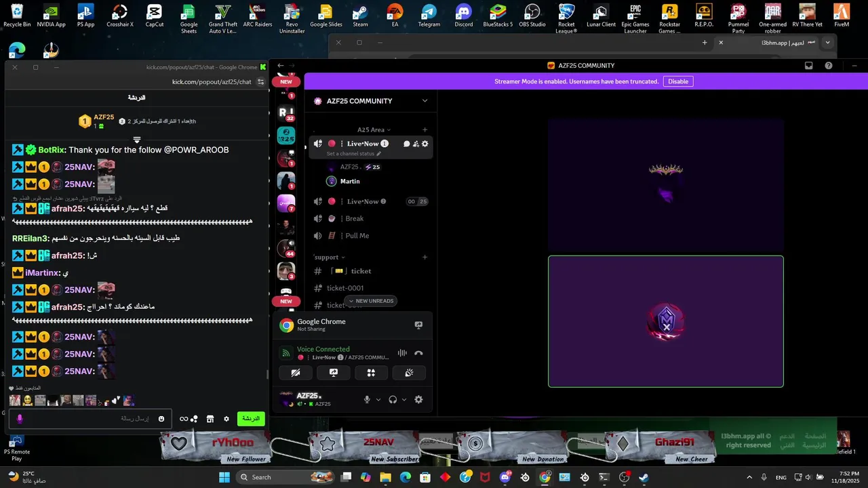Add a channel to A25 Area
The width and height of the screenshot is (868, 488).
425,129
